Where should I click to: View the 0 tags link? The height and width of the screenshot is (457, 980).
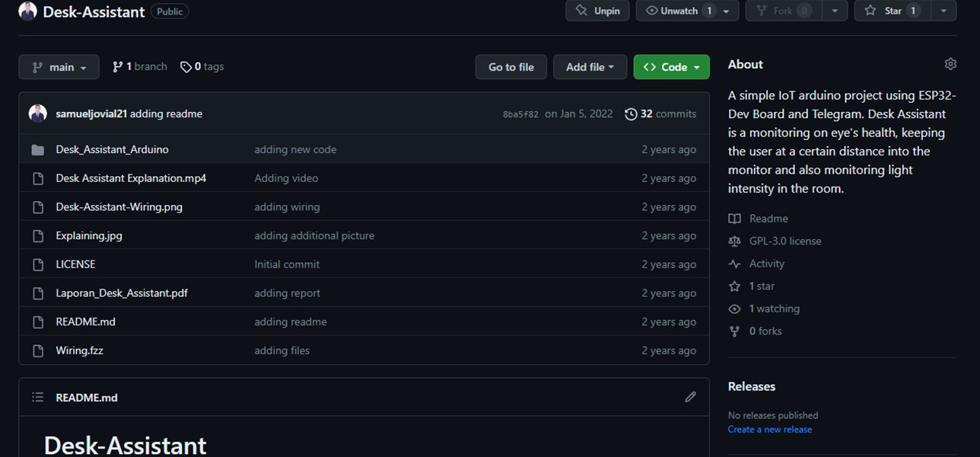(x=202, y=67)
